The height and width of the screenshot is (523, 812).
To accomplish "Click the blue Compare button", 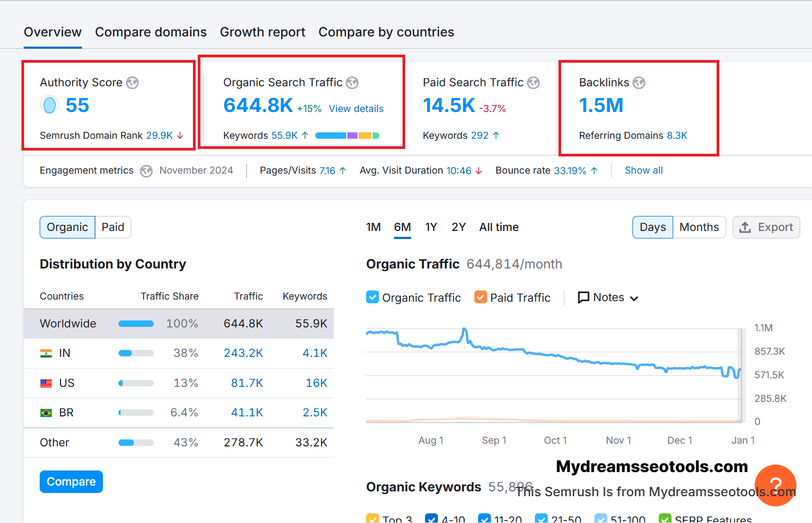I will pyautogui.click(x=71, y=482).
